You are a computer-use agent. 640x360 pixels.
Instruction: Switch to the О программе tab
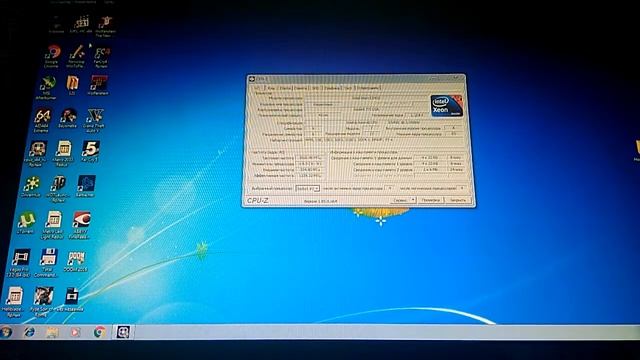click(x=369, y=88)
